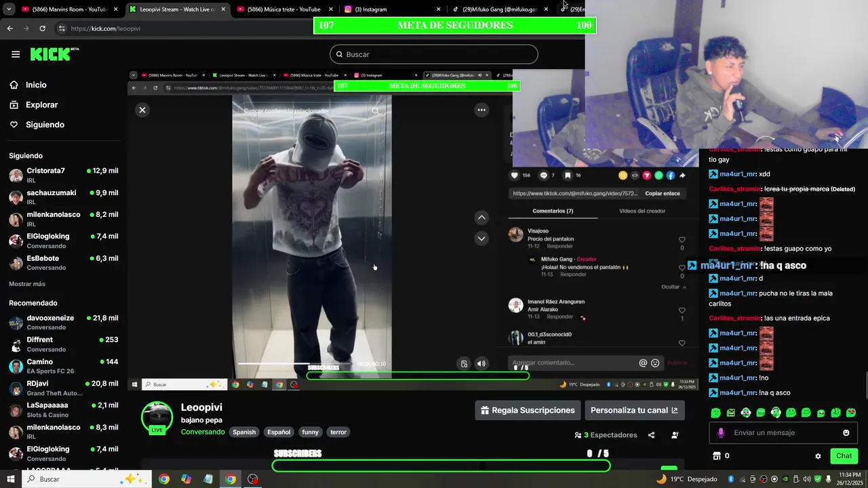Viewport: 868px width, 488px height.
Task: Collapse replies with Ocultar in streamed TikTok
Action: click(673, 287)
